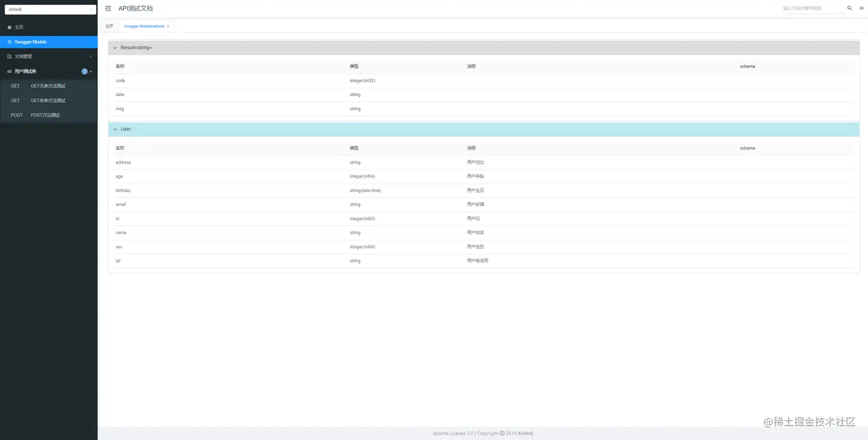
Task: Select the age field name cell
Action: coord(119,176)
